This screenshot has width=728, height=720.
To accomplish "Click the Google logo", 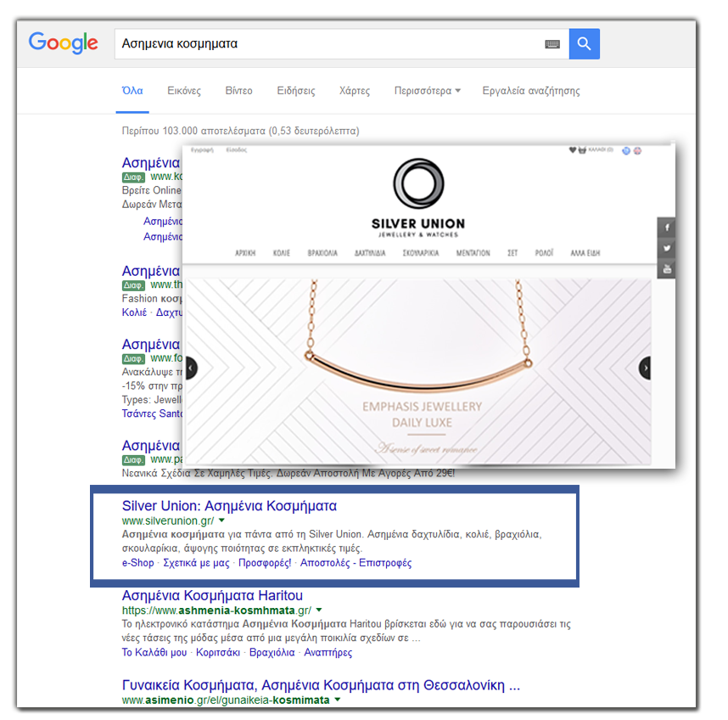I will 63,42.
